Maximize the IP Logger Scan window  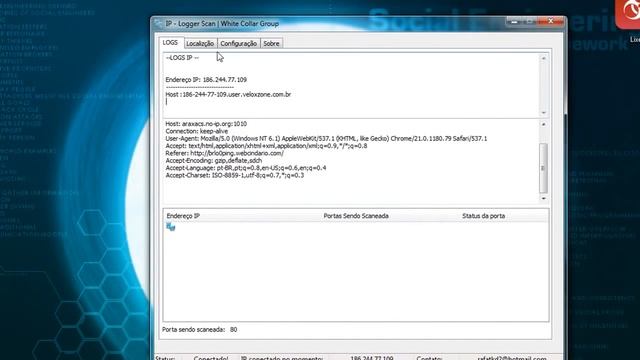coord(530,21)
